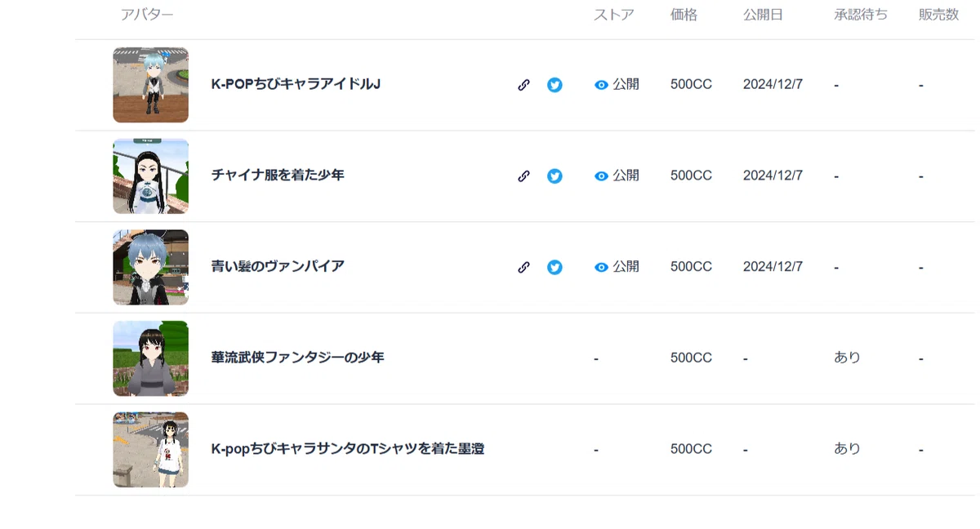Open 青い髪のヴァンパイア avatar thumbnail
The width and height of the screenshot is (980, 529).
click(151, 267)
